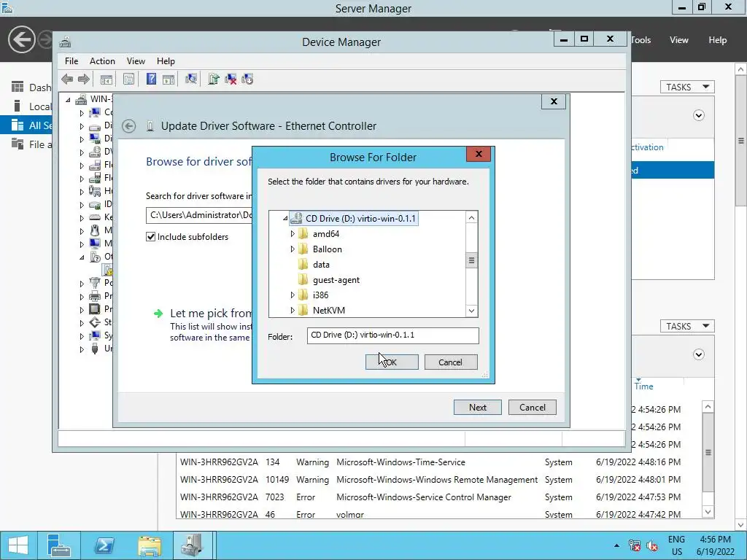Screen dimensions: 747x560
Task: Select the amd64 folder
Action: [x=326, y=234]
